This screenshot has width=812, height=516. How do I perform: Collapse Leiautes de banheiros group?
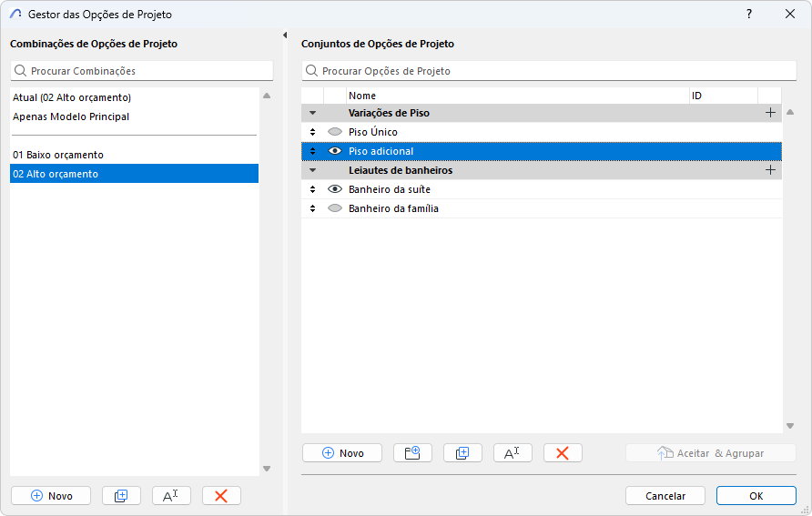312,170
